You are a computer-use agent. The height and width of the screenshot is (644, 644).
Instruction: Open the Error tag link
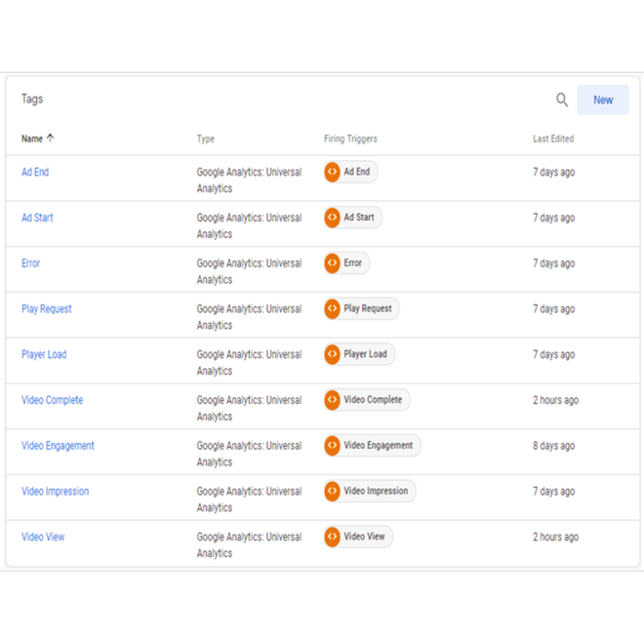tap(31, 263)
